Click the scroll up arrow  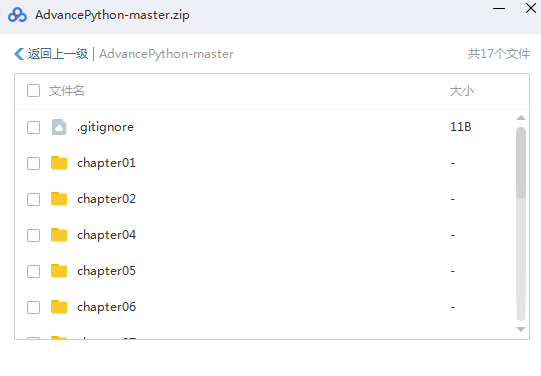tap(521, 118)
